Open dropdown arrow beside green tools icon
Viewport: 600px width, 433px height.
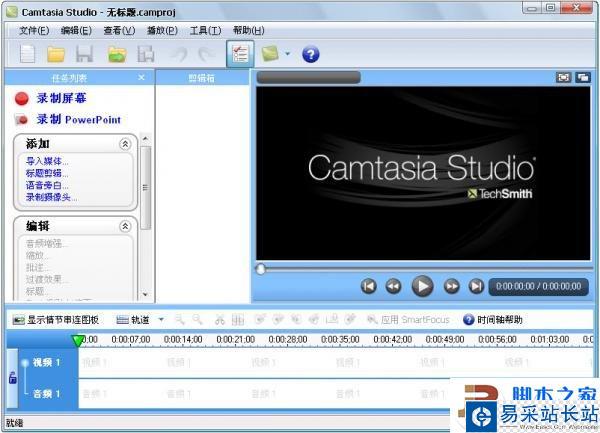288,54
